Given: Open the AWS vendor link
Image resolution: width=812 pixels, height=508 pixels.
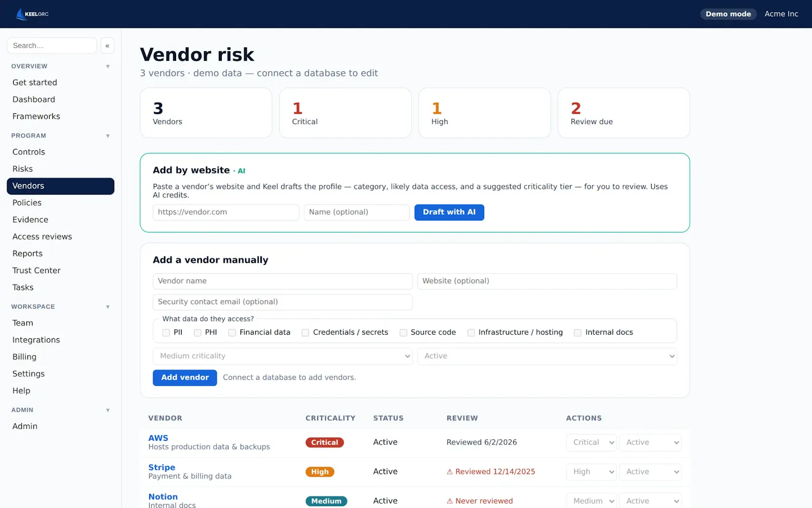Looking at the screenshot, I should tap(158, 438).
